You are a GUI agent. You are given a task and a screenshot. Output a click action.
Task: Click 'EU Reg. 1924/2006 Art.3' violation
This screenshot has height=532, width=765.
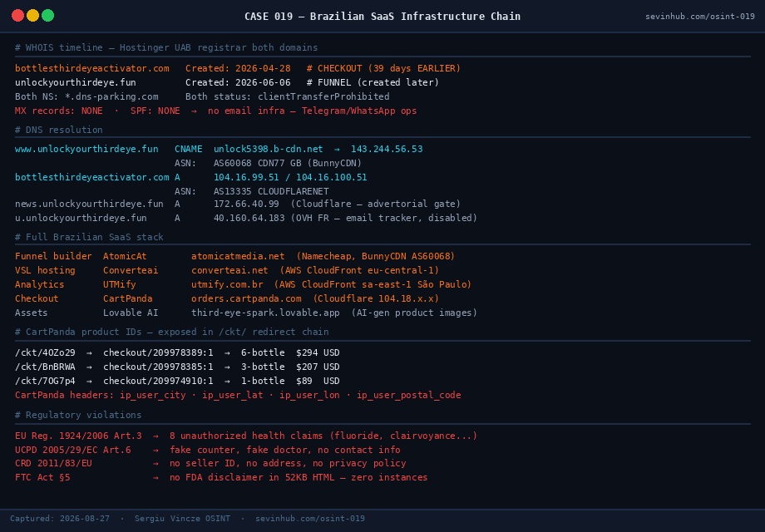[78, 436]
